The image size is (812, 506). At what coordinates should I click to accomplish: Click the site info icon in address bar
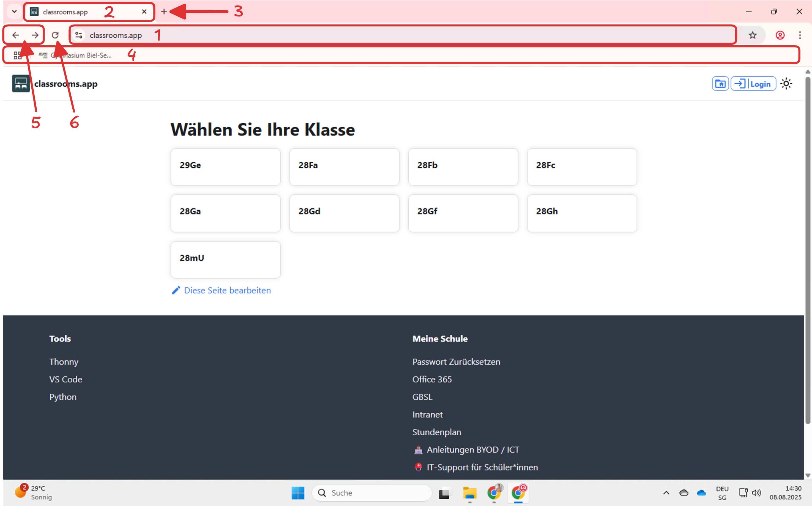tap(79, 35)
